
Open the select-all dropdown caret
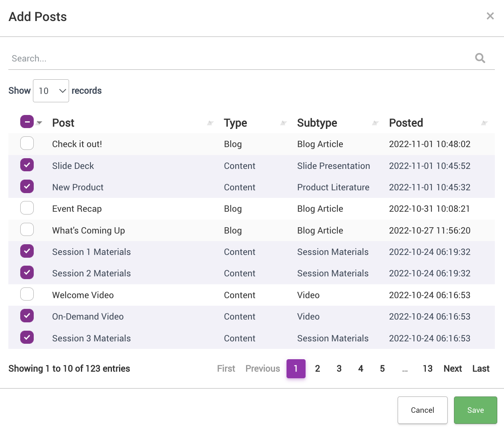39,123
